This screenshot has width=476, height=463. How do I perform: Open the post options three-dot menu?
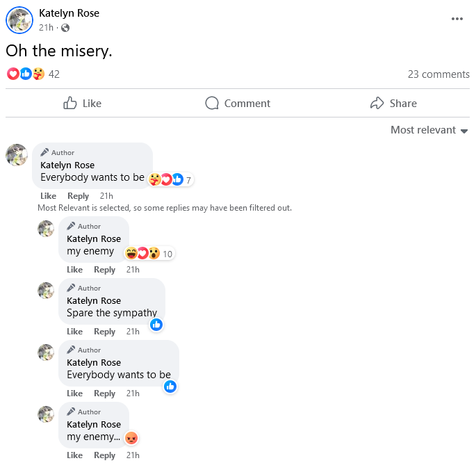tap(457, 19)
